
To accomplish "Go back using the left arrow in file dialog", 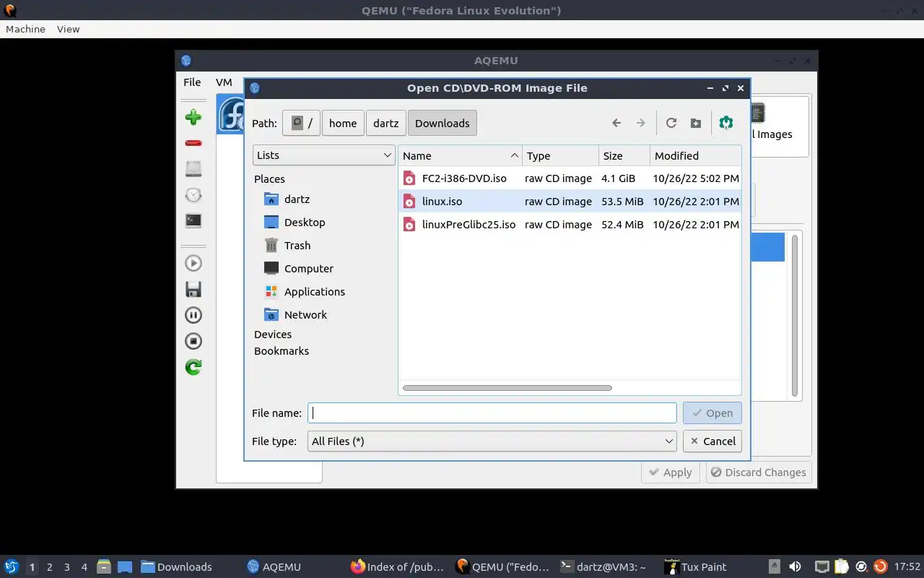I will click(616, 123).
